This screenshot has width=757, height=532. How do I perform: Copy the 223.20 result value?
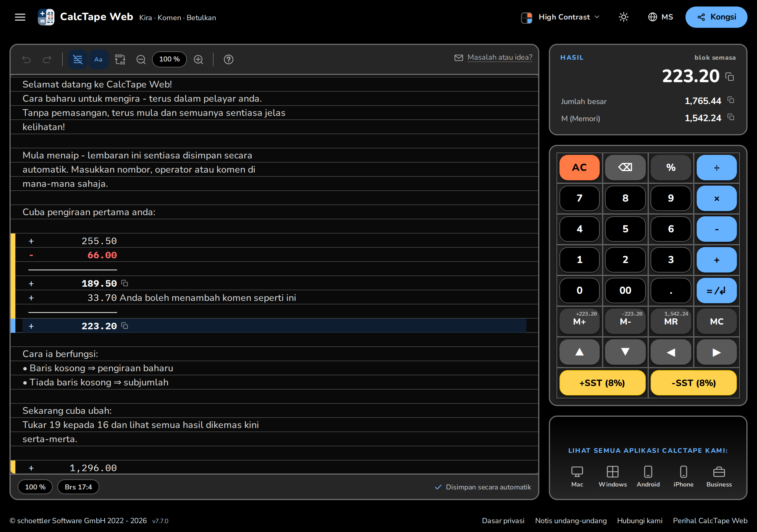pyautogui.click(x=729, y=77)
